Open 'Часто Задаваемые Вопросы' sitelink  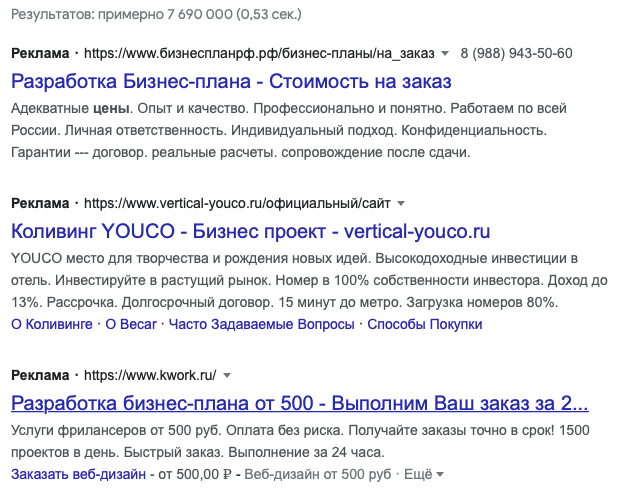pos(262,324)
